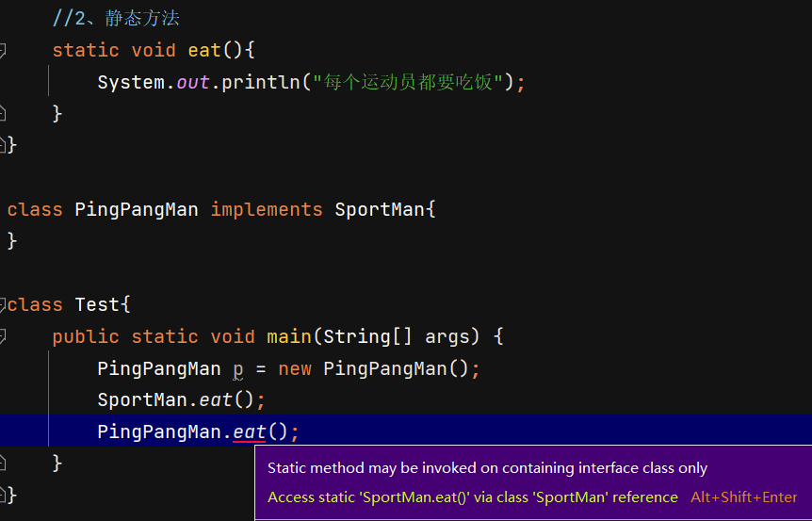Click the unused variable p
The image size is (812, 521).
coord(238,368)
